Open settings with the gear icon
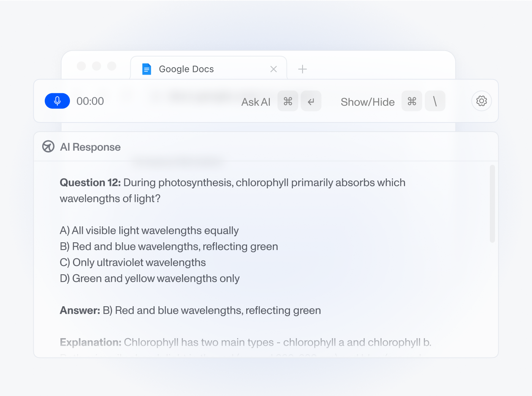Image resolution: width=532 pixels, height=396 pixels. click(x=481, y=101)
